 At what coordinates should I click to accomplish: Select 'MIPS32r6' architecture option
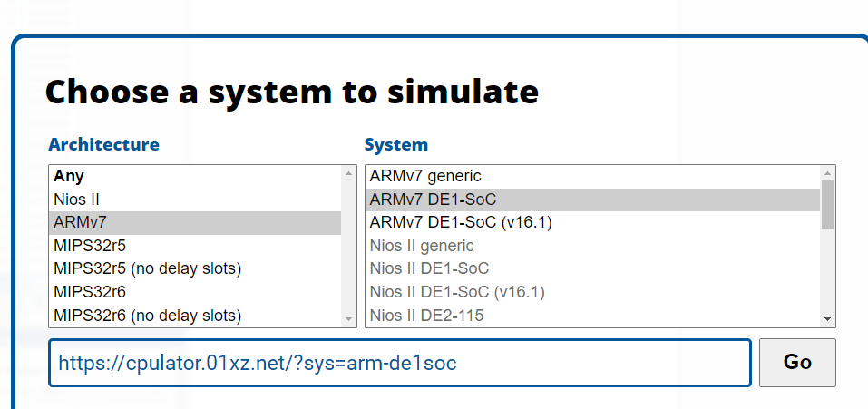[x=195, y=292]
